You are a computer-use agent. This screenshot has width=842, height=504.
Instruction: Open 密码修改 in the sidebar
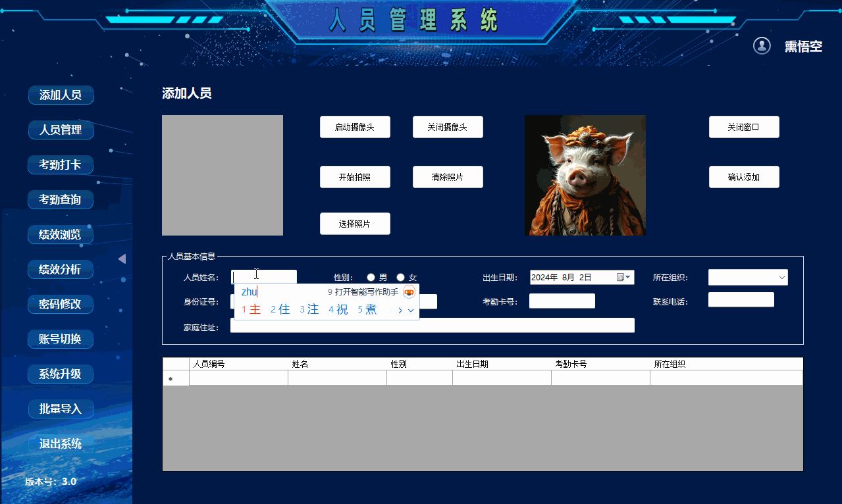point(61,304)
